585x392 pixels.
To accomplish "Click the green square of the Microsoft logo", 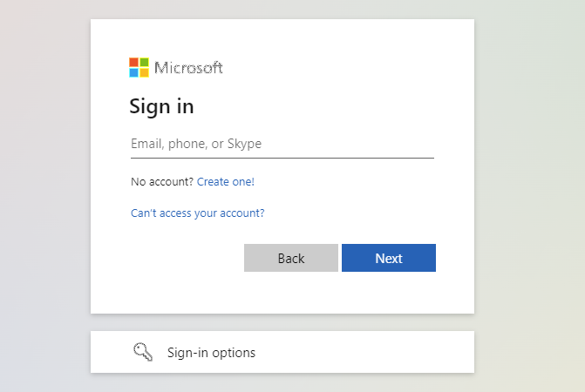I will (144, 62).
